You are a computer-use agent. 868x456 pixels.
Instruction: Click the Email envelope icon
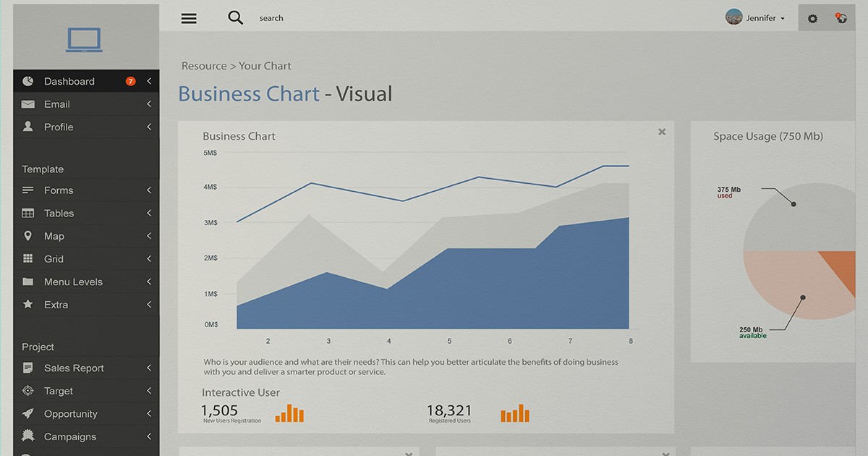pos(28,104)
